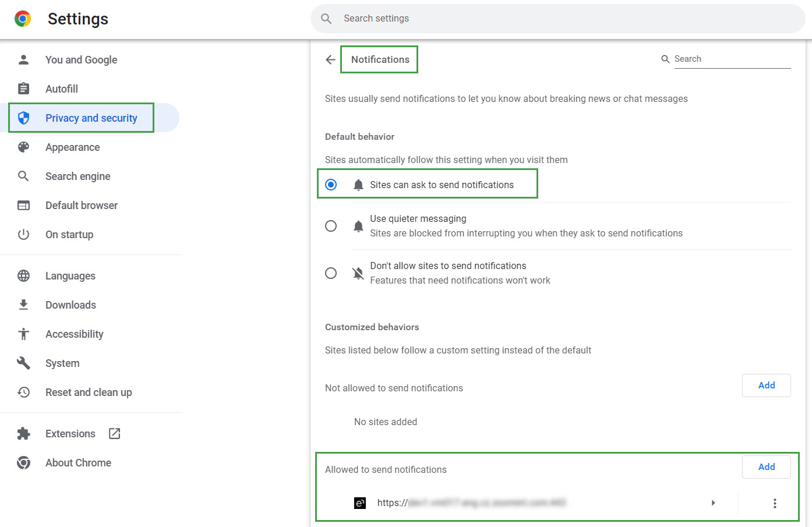The width and height of the screenshot is (812, 527).
Task: Expand the allowed site details arrow
Action: tap(713, 503)
